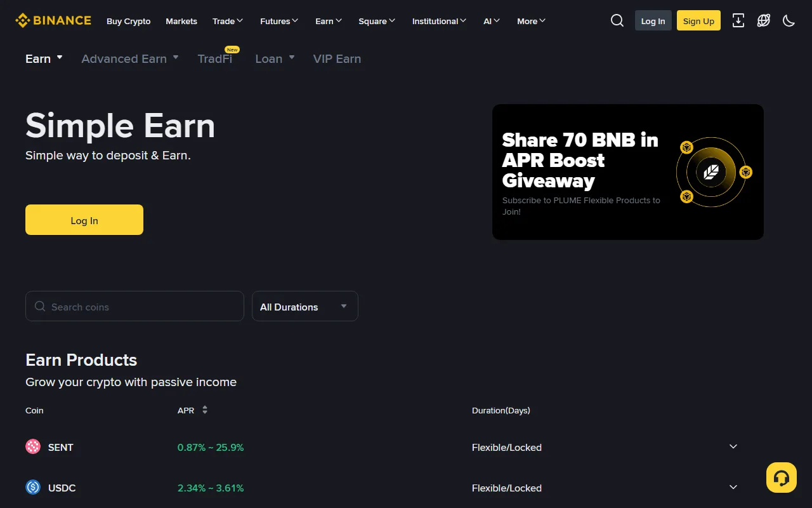Open the All Durations dropdown
This screenshot has height=508, width=812.
point(305,306)
